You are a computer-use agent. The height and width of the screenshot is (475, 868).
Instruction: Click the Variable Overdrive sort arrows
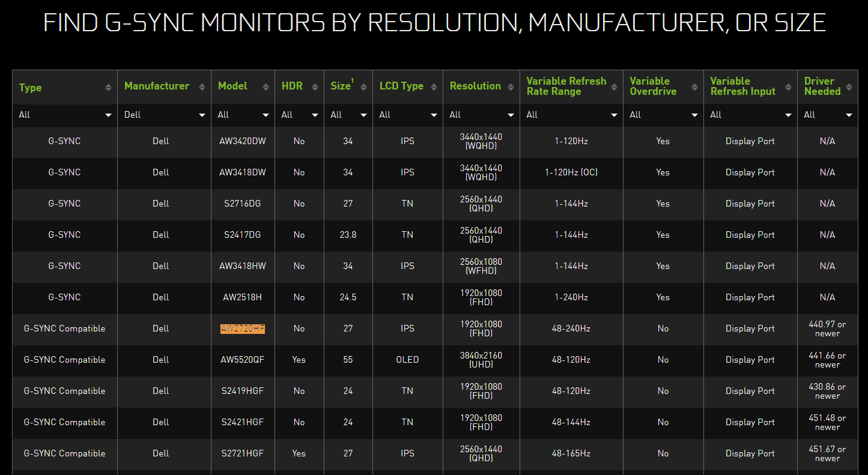pyautogui.click(x=694, y=88)
